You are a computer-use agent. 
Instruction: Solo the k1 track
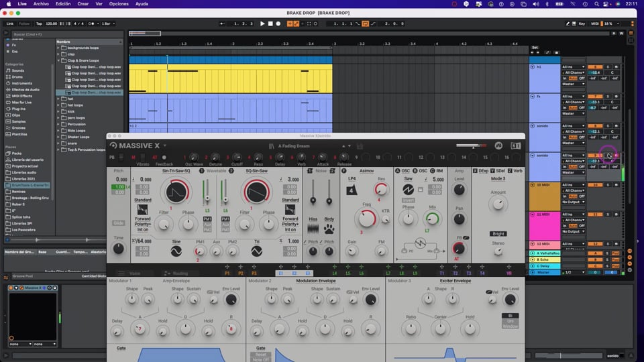[608, 66]
